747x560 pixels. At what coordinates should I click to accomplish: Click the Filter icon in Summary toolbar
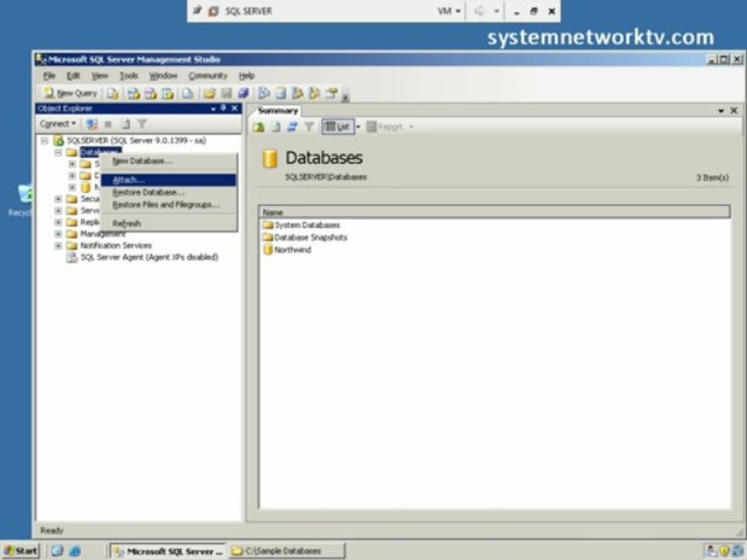(x=309, y=127)
